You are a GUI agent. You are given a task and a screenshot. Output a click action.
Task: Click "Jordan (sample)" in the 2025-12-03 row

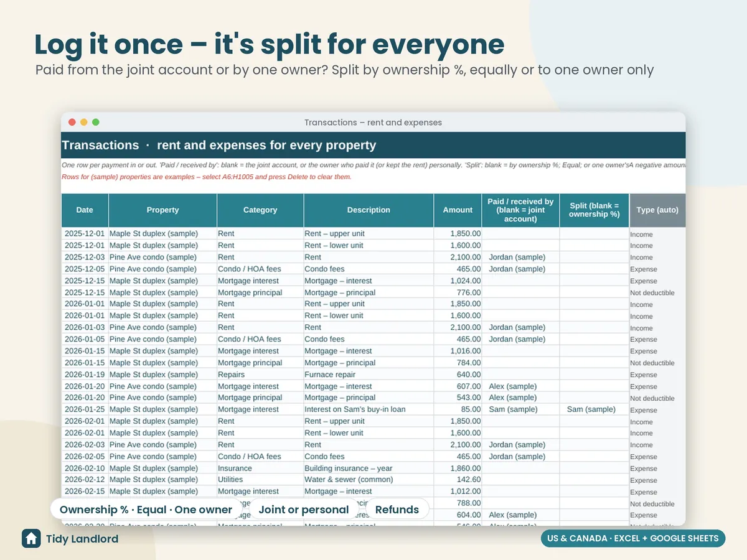point(520,257)
